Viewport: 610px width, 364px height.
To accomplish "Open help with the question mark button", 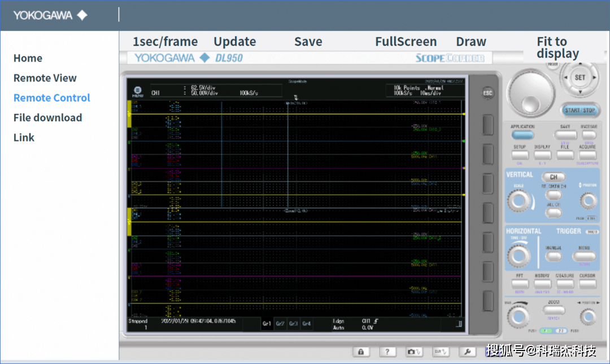I will (387, 352).
